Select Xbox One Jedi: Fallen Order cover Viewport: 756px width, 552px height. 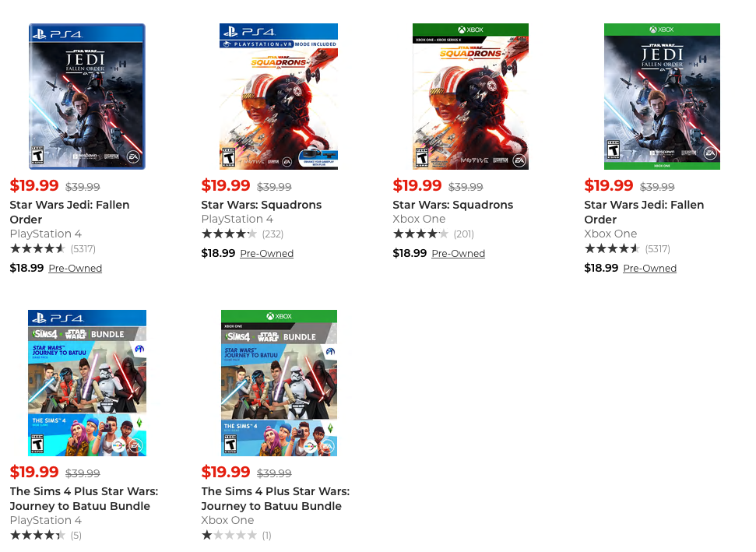pyautogui.click(x=662, y=97)
